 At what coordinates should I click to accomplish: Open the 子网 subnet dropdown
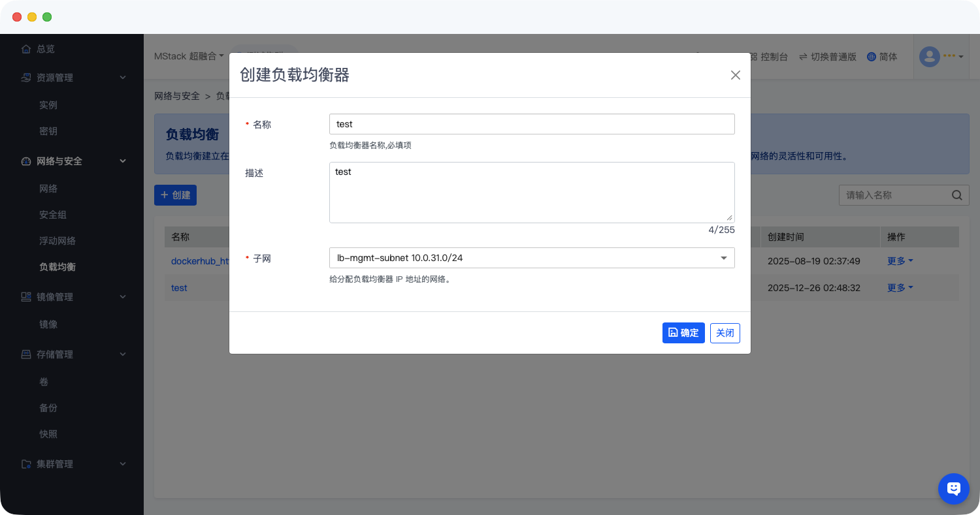tap(531, 258)
